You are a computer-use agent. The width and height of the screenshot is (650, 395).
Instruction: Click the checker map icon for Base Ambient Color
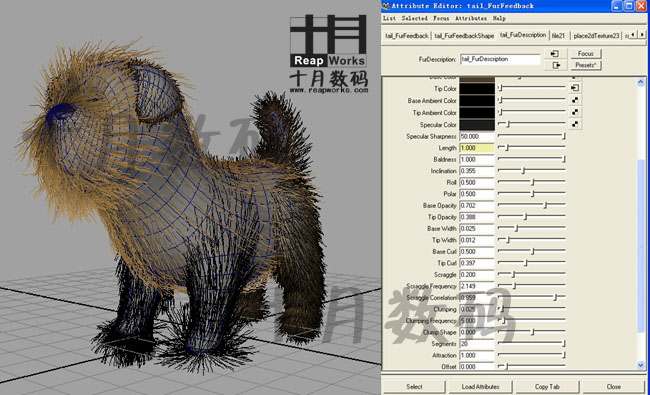(x=575, y=100)
